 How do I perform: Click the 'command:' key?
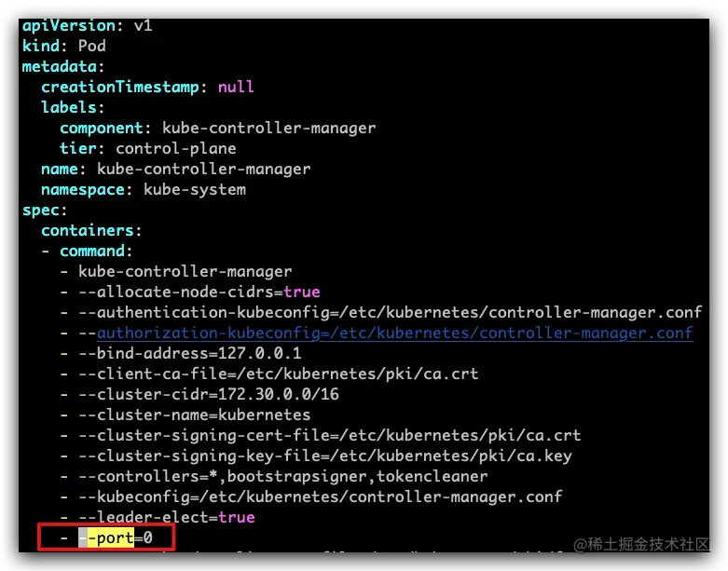(96, 251)
